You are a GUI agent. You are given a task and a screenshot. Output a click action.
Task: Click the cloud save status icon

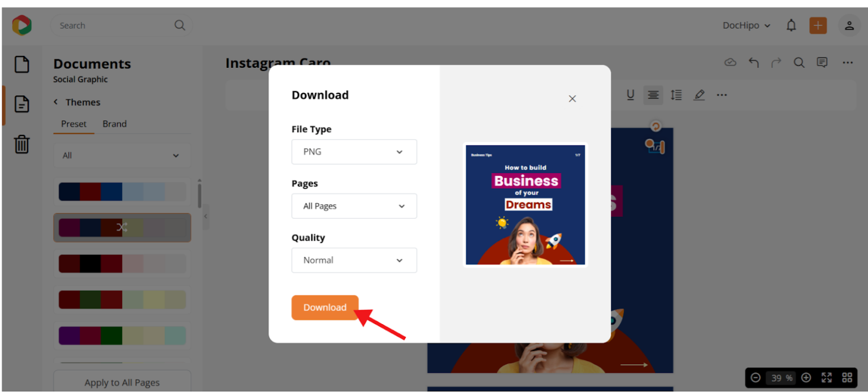point(730,62)
